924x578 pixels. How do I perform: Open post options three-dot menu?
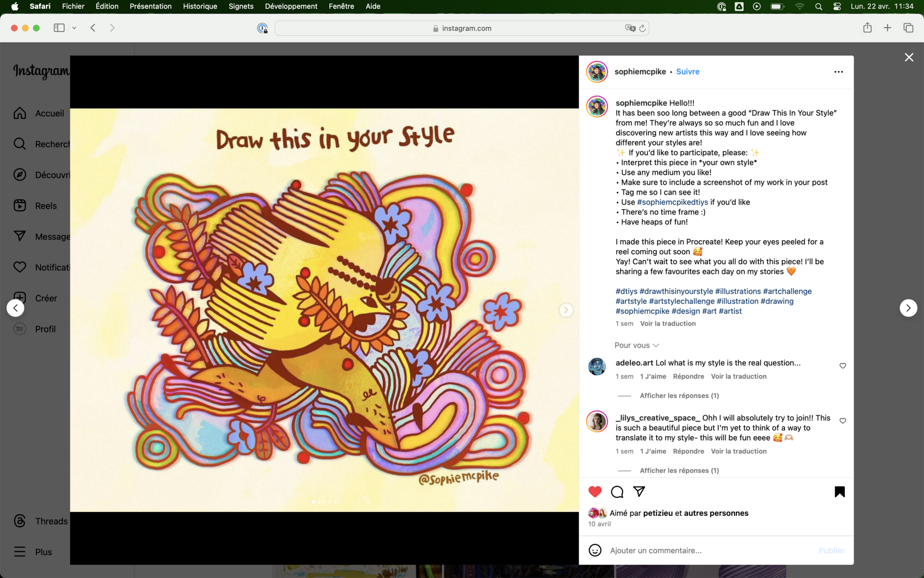click(x=838, y=72)
